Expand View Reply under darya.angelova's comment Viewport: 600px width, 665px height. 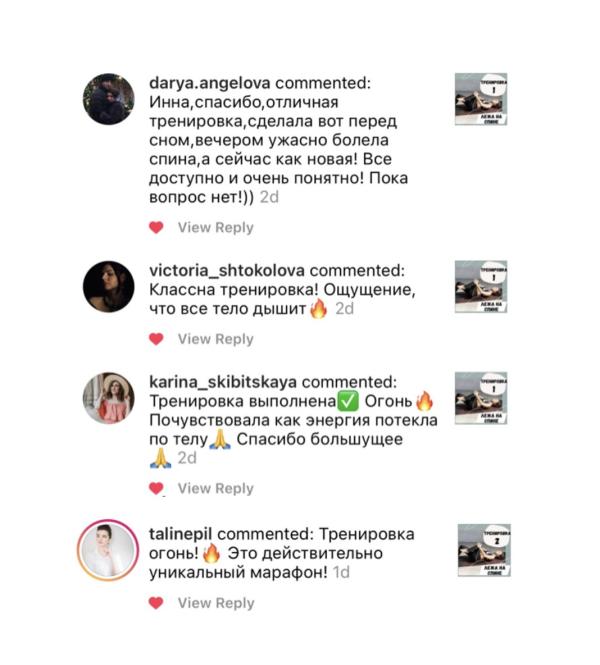[215, 227]
